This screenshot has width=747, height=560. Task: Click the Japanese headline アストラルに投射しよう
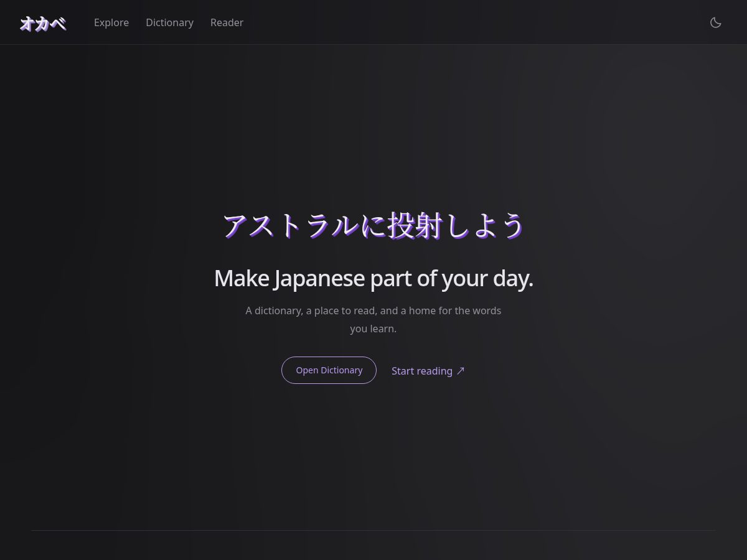(374, 225)
